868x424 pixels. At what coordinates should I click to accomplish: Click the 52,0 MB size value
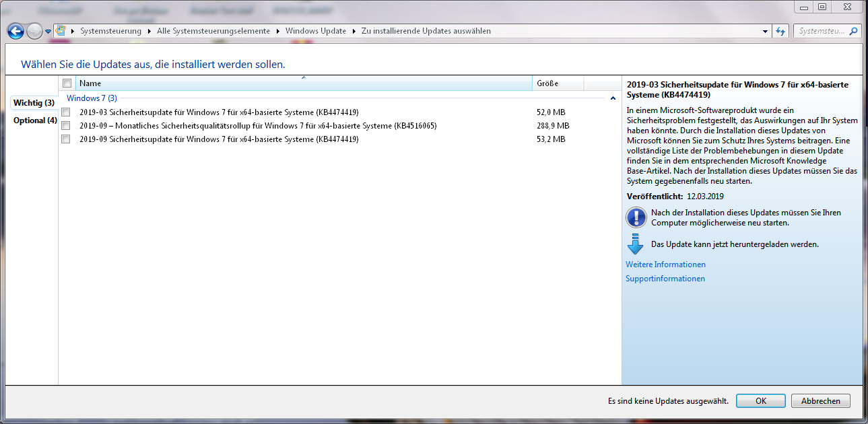(551, 112)
